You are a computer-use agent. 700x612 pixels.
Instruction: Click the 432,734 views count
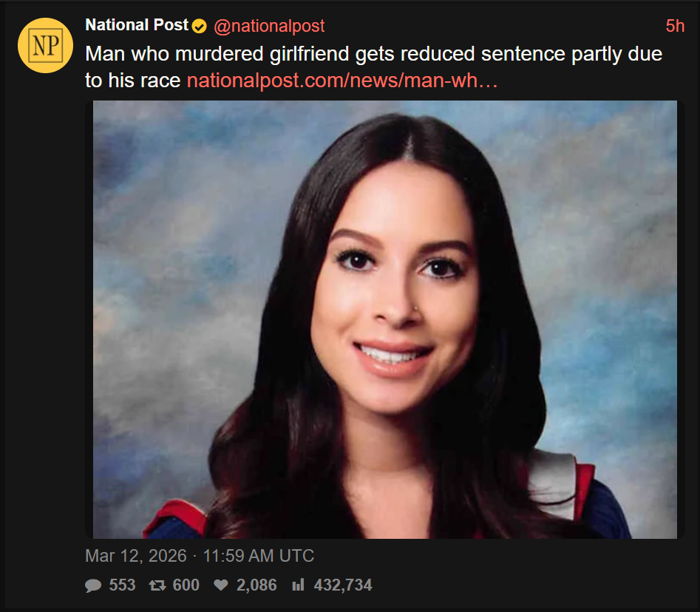tap(343, 585)
